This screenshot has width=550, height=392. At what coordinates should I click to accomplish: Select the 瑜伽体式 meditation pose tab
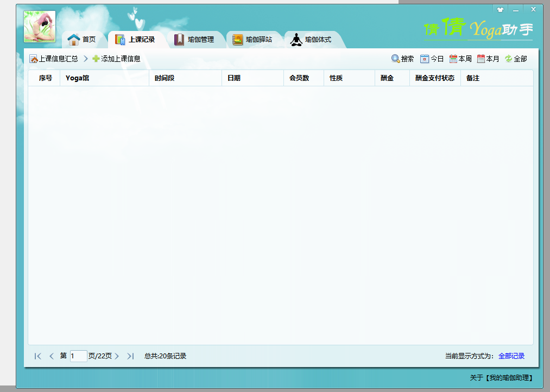pyautogui.click(x=311, y=40)
